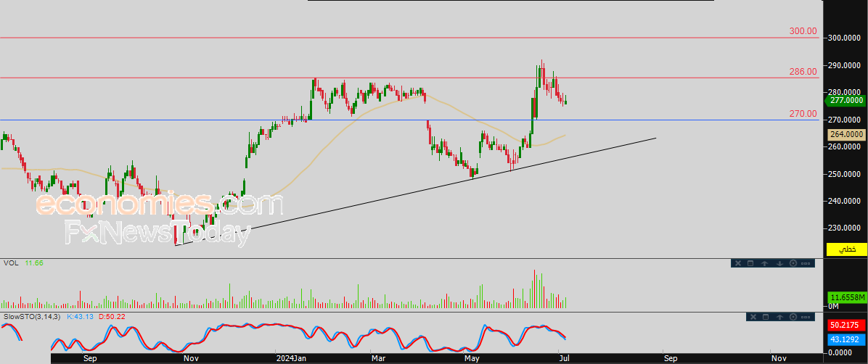The height and width of the screenshot is (364, 868).
Task: Click the 11.6558M volume value tag
Action: click(847, 297)
